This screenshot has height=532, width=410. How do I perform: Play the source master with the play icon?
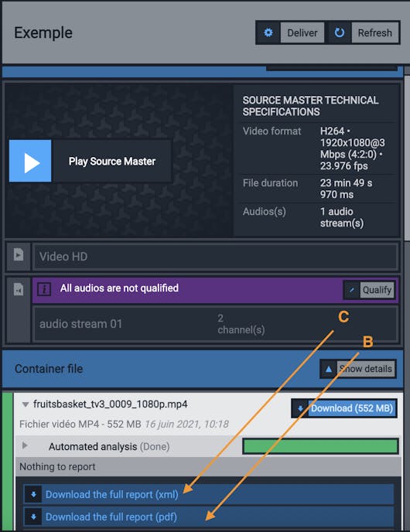(x=30, y=161)
